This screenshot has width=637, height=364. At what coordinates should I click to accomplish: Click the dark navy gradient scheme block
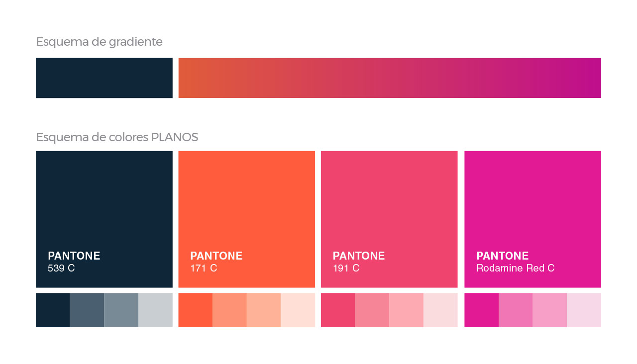(x=104, y=78)
